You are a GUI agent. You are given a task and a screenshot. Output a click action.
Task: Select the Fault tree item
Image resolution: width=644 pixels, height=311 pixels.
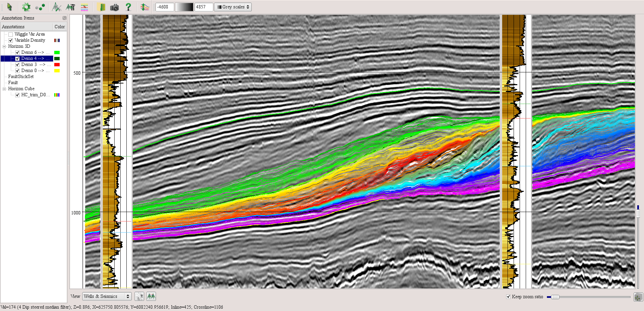pos(13,83)
